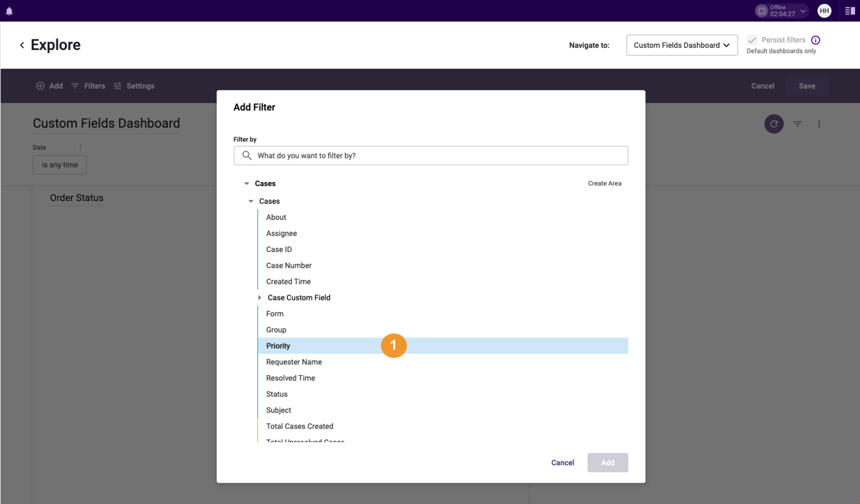Click Filters in the dashboard toolbar
860x504 pixels.
[88, 86]
